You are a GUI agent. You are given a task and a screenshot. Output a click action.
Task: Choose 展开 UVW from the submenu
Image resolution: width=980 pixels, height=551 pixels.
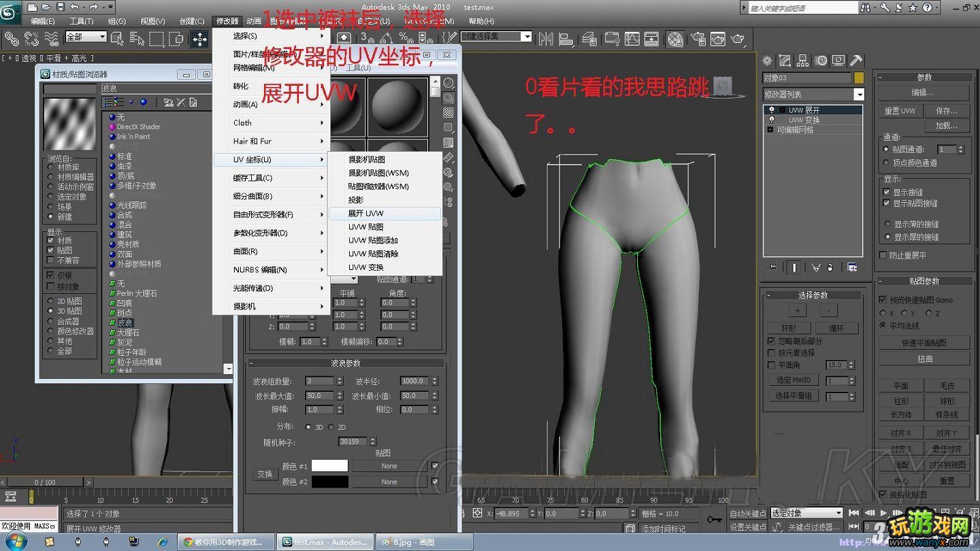point(385,213)
